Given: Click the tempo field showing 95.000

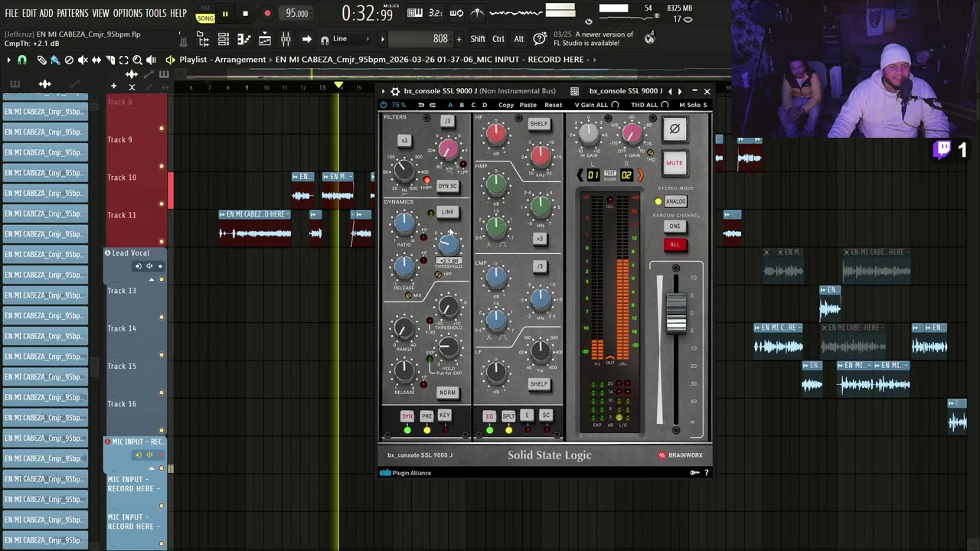Looking at the screenshot, I should coord(297,13).
